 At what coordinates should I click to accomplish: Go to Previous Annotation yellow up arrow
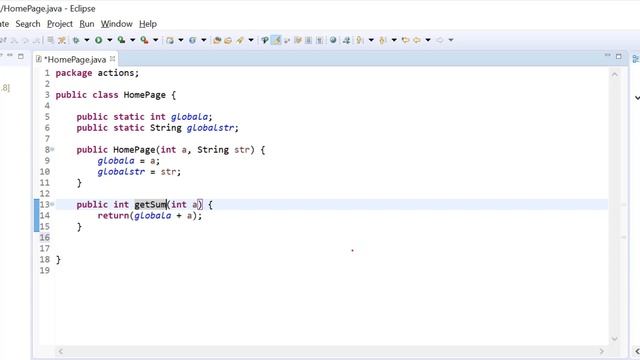382,40
